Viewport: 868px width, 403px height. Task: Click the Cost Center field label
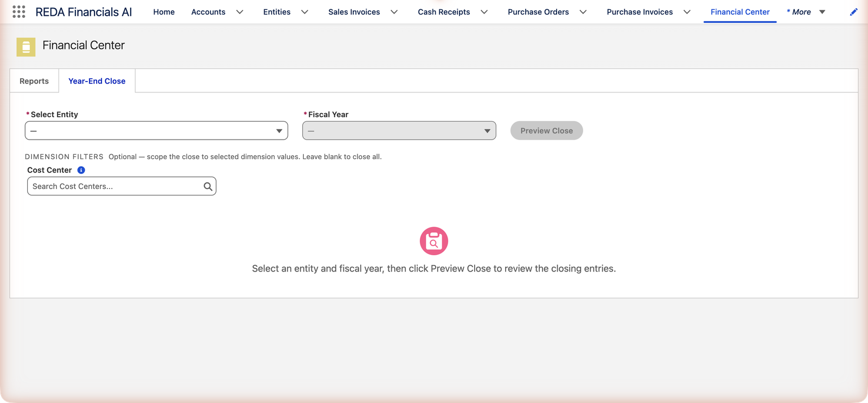[49, 170]
